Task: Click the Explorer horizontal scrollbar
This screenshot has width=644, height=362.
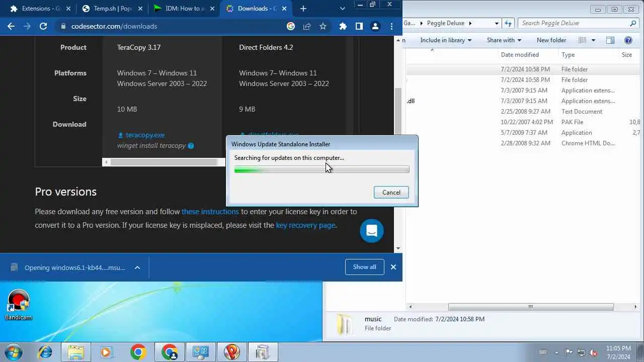Action: (x=530, y=307)
